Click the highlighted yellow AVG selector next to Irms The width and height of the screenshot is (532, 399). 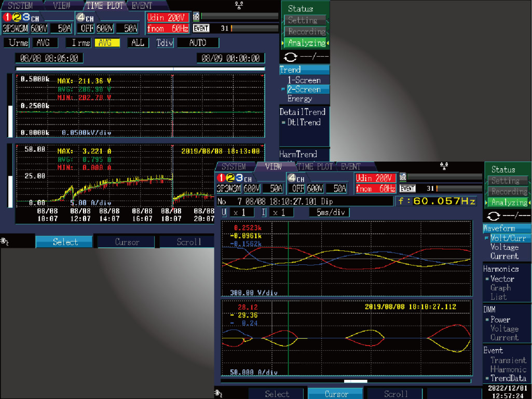107,43
